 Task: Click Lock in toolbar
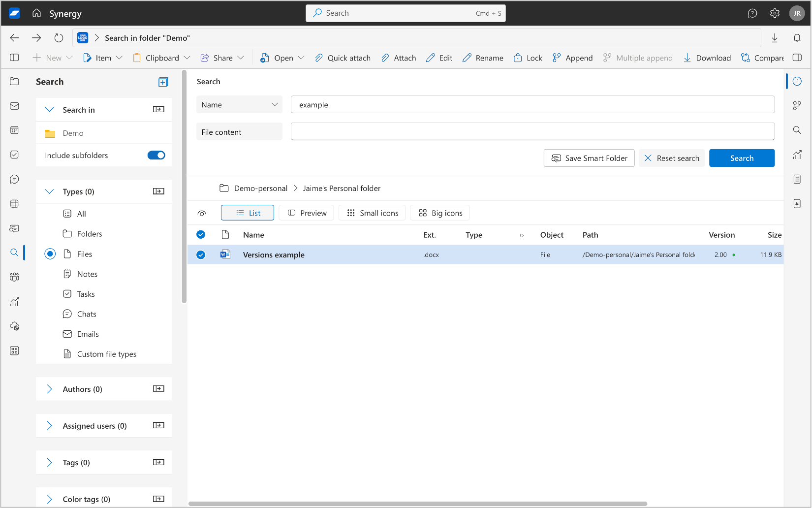[528, 58]
